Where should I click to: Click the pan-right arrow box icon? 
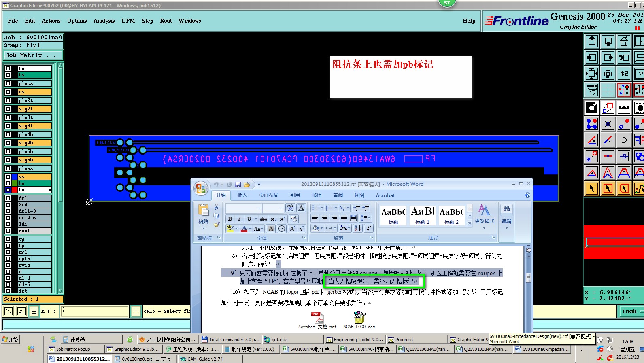click(608, 57)
